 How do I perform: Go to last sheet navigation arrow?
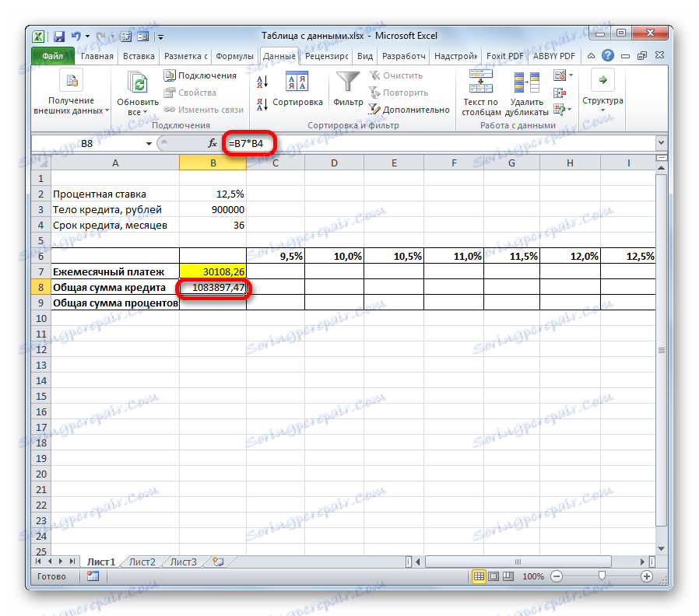[x=72, y=562]
